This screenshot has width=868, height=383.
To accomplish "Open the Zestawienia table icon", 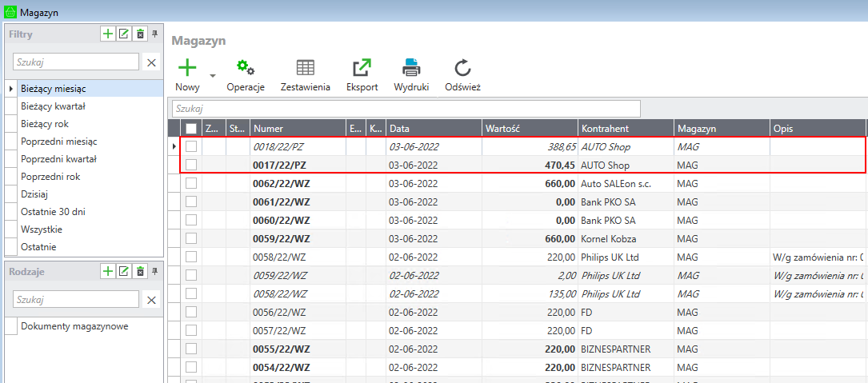I will (305, 68).
